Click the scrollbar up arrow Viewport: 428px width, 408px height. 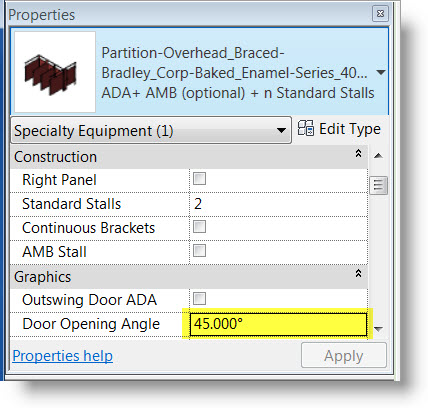click(x=378, y=156)
